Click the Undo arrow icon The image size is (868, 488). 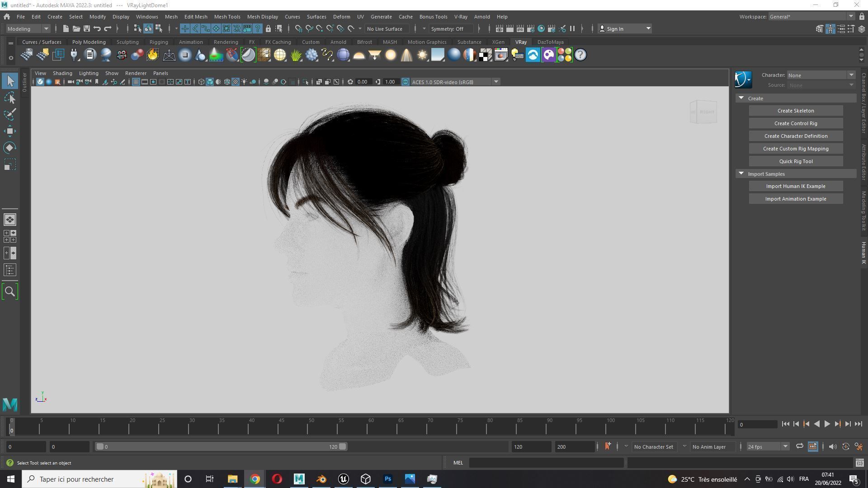tap(97, 29)
